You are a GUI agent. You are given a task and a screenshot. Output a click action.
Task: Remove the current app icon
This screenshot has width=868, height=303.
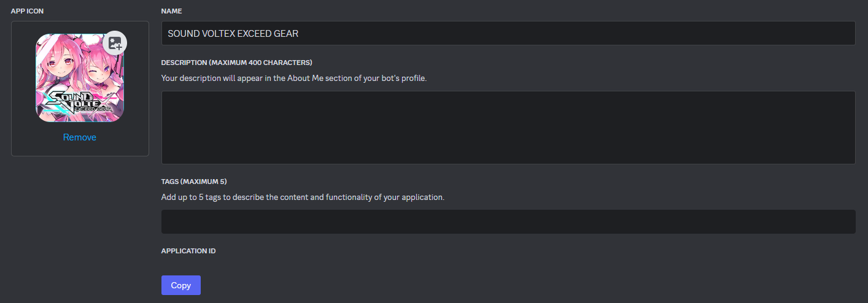pos(80,137)
